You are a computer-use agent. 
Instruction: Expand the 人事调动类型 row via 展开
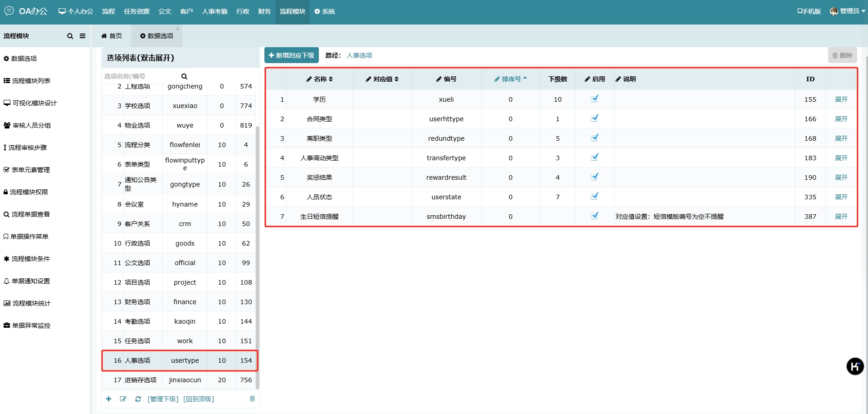pyautogui.click(x=841, y=158)
